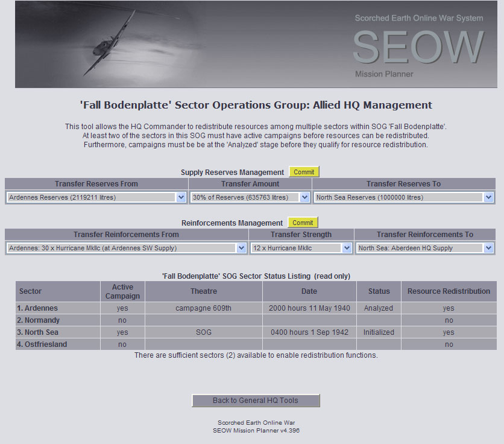The image size is (504, 444).
Task: Click the Analyzed status cell
Action: pos(379,308)
